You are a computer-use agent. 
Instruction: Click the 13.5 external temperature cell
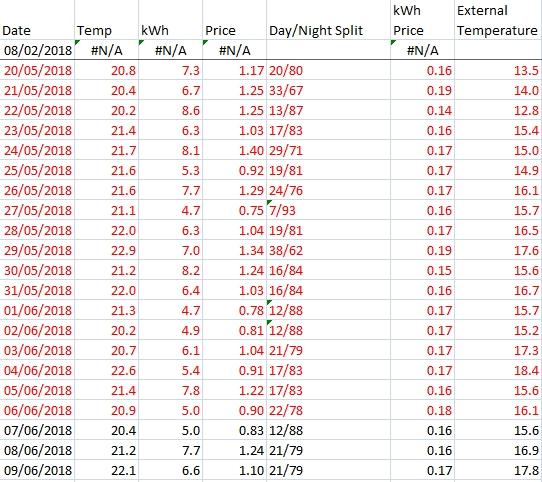498,70
